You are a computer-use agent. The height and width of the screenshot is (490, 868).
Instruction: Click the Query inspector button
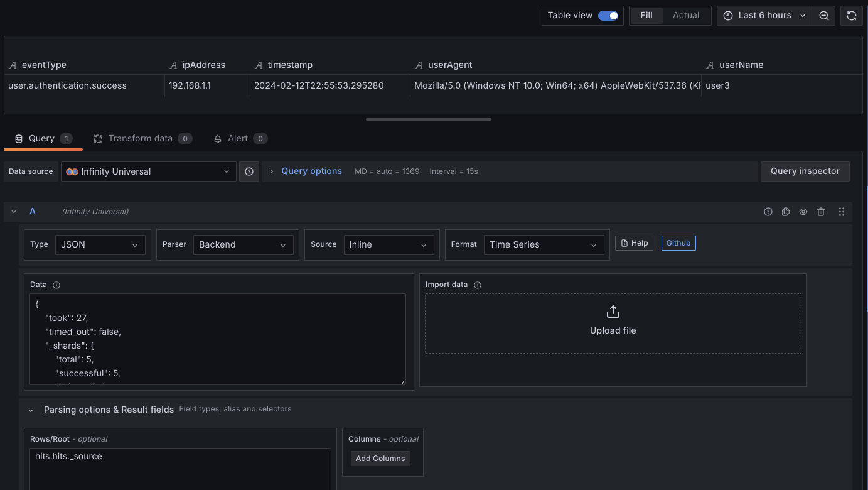[805, 171]
